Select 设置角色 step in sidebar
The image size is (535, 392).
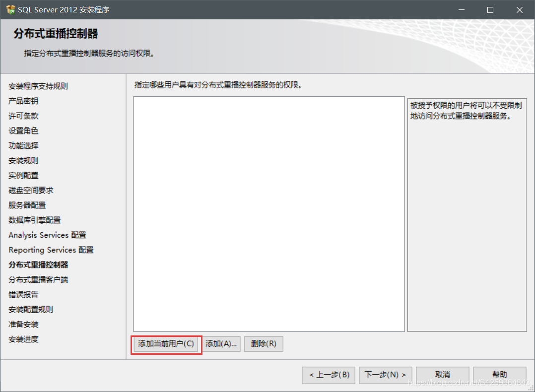(23, 131)
